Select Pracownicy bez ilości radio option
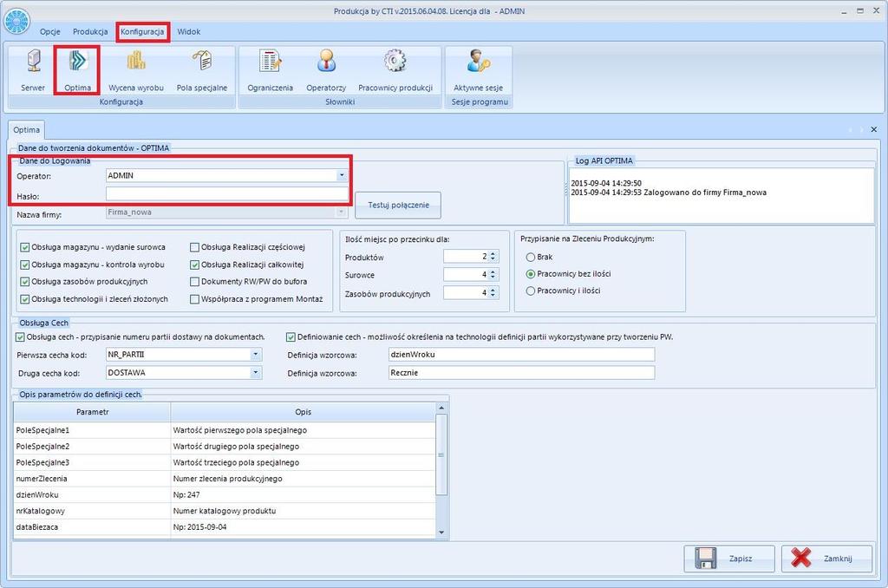The image size is (888, 588). tap(531, 274)
